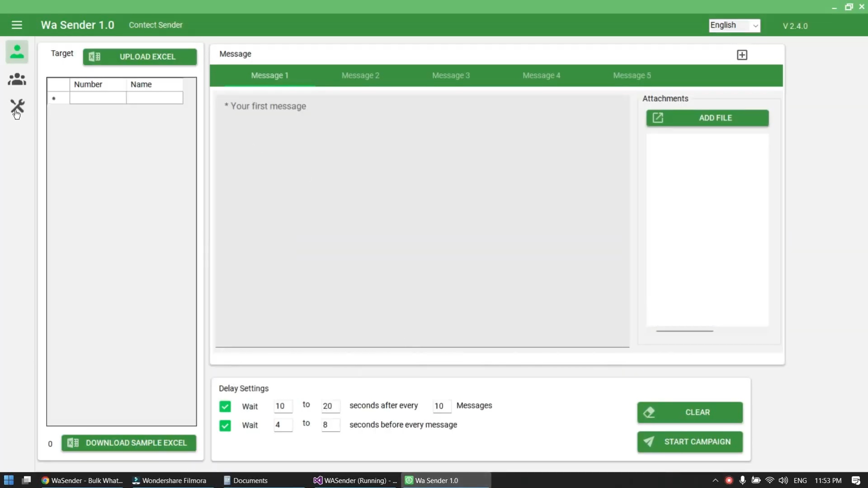Click the empty Name cell

tap(155, 98)
